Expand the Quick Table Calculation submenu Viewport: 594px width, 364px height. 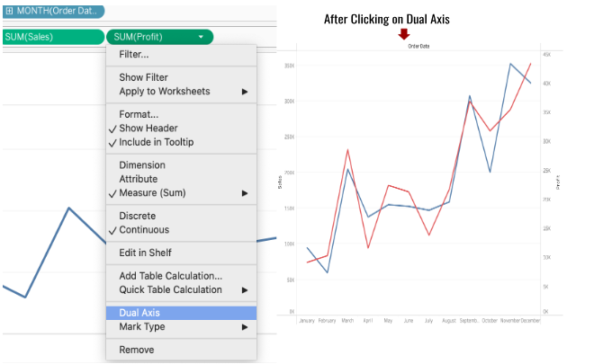(244, 290)
